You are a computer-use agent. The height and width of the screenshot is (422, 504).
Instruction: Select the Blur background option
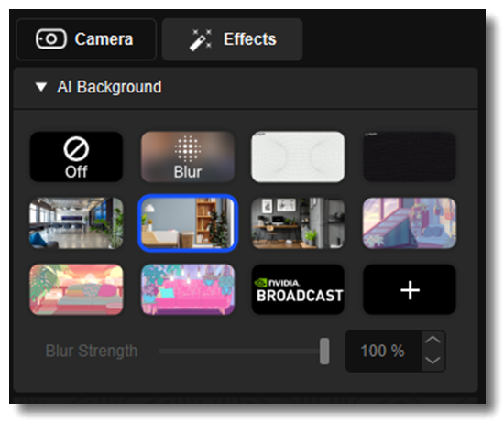(x=188, y=157)
